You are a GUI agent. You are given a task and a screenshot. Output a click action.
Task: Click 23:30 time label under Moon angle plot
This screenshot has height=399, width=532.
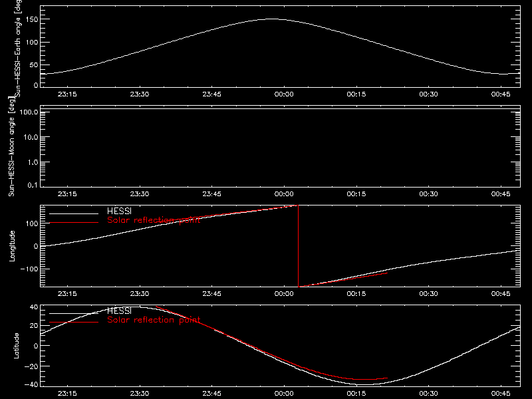click(x=140, y=194)
